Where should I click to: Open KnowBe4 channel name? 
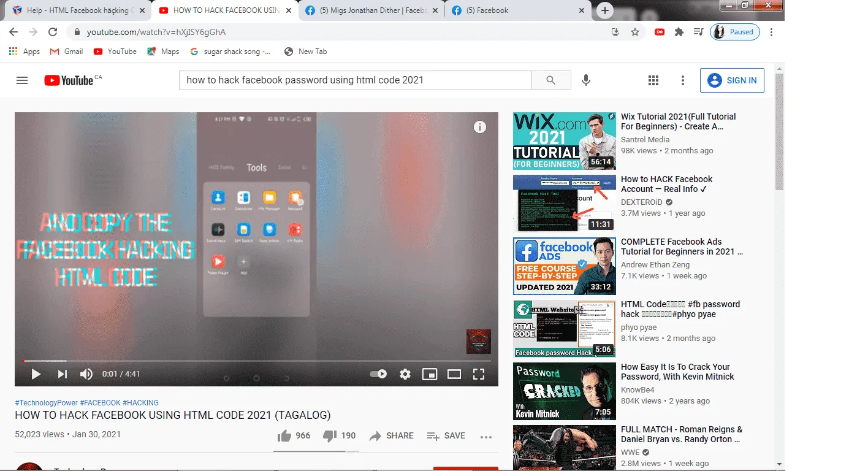[638, 389]
